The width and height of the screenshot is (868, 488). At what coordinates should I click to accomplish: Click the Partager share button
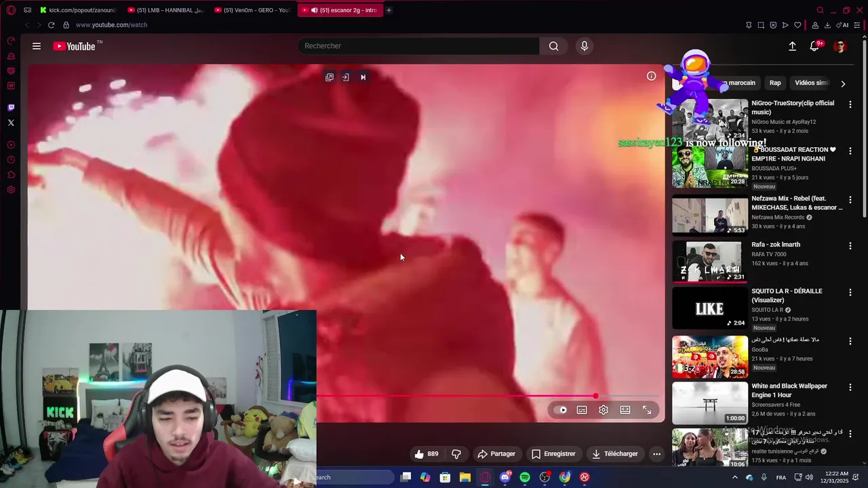496,454
